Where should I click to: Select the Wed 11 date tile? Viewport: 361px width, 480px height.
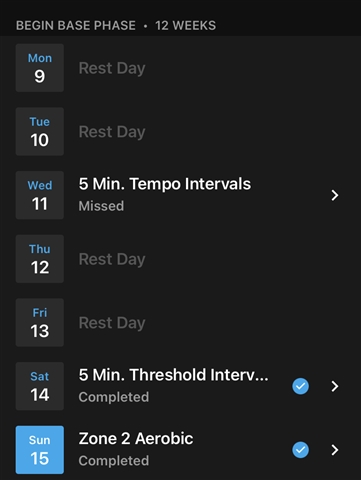coord(40,195)
